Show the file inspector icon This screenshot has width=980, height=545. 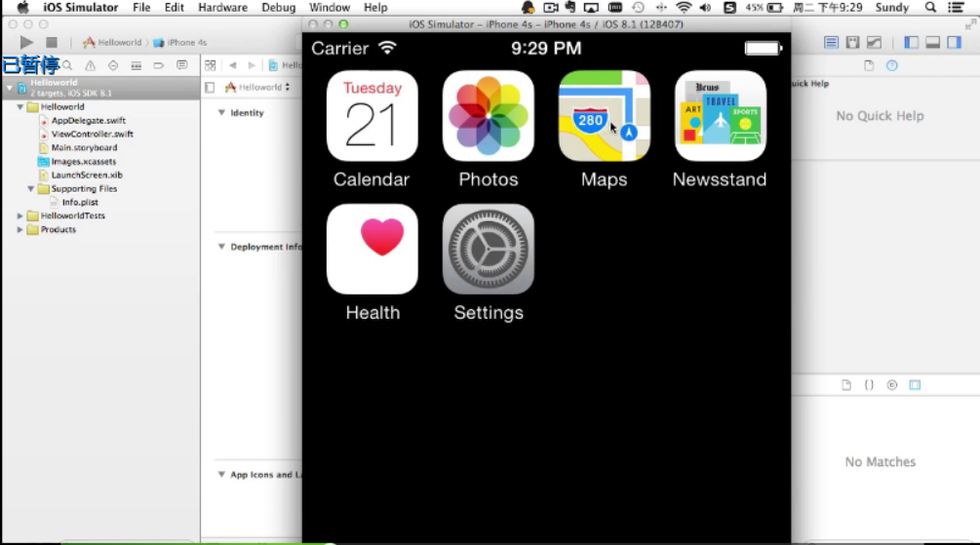click(x=869, y=65)
